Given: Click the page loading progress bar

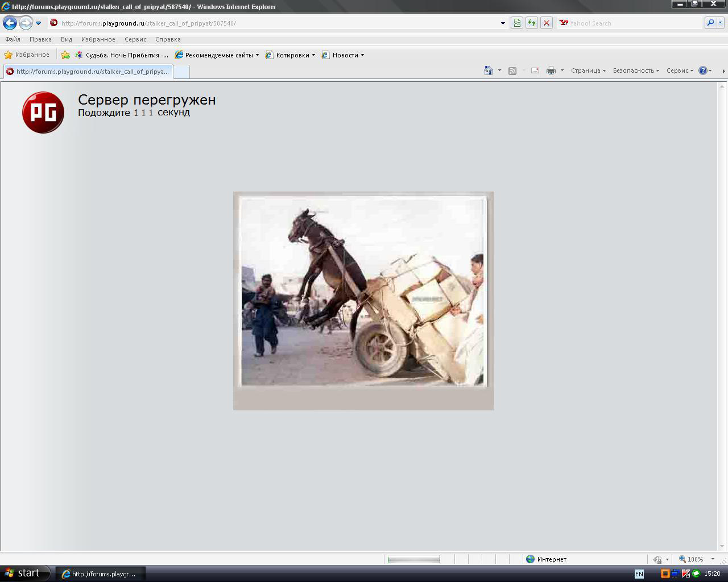Looking at the screenshot, I should point(413,559).
